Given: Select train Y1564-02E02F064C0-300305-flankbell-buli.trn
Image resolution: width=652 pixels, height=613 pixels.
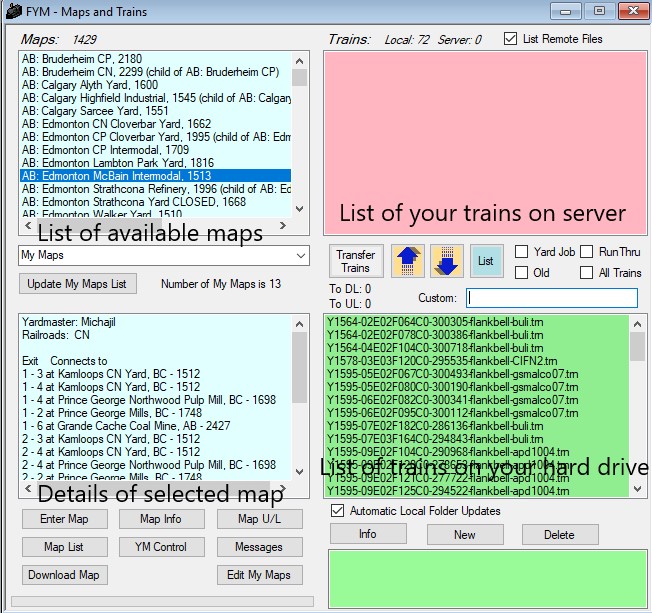Looking at the screenshot, I should pyautogui.click(x=477, y=322).
